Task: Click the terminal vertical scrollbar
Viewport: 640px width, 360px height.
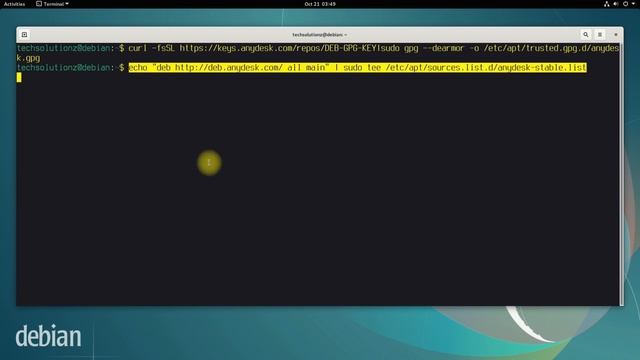Action: click(x=621, y=174)
